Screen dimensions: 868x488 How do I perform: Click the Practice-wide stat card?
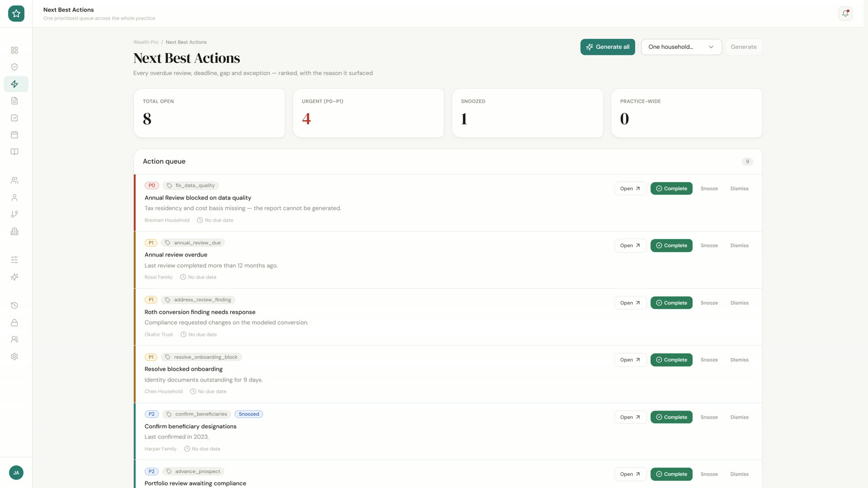687,113
